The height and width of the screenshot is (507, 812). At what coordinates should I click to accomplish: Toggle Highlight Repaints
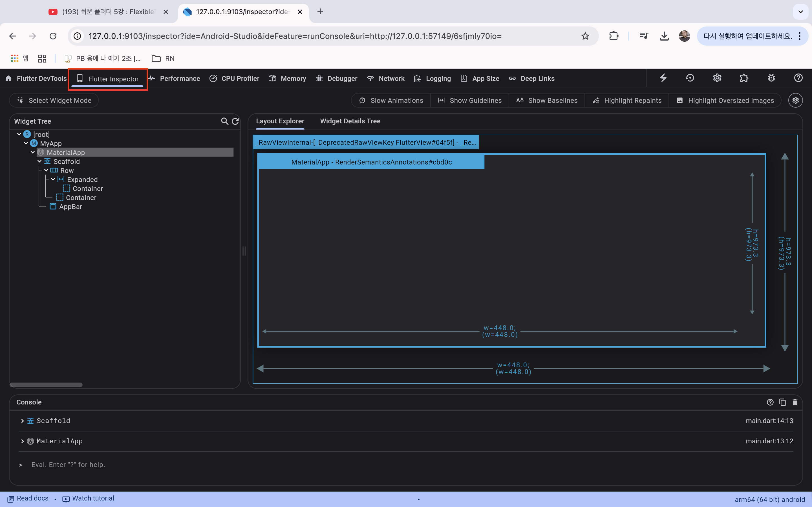627,101
